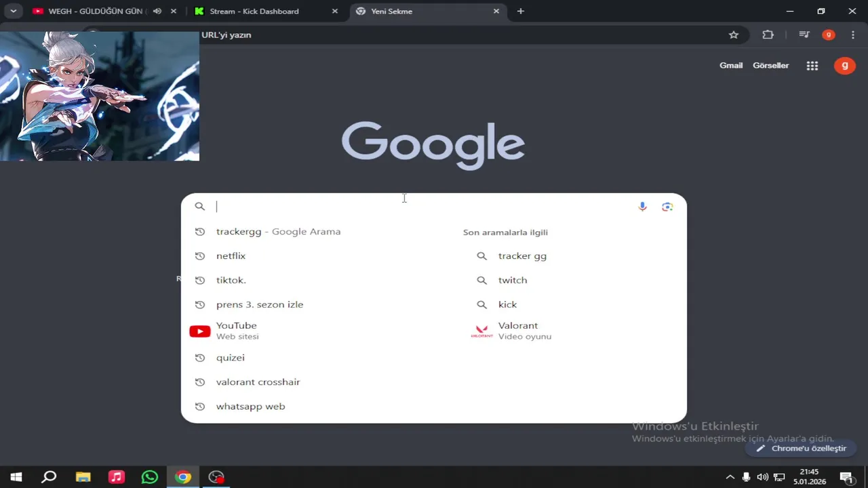Open Windows taskbar search
This screenshot has width=868, height=488.
click(49, 477)
